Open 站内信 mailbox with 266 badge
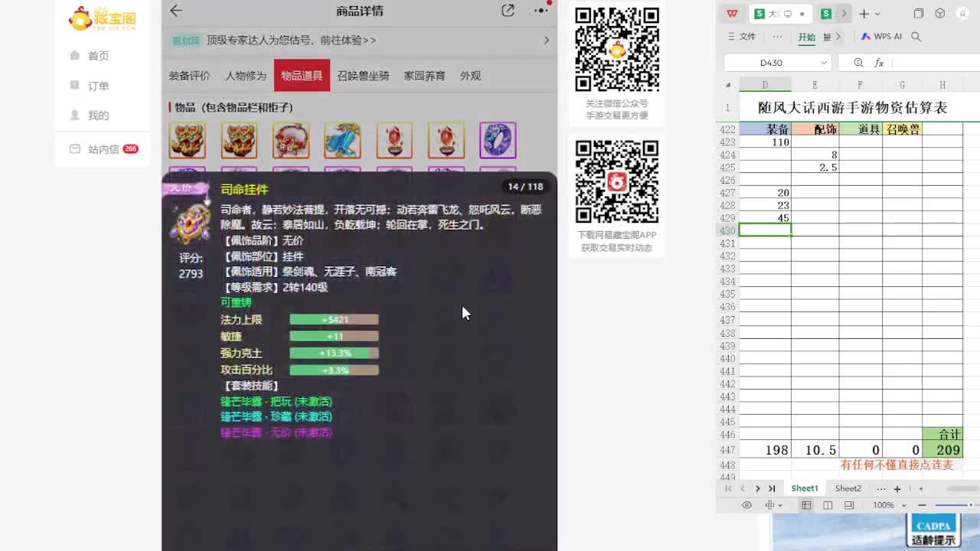The width and height of the screenshot is (980, 551). click(96, 148)
